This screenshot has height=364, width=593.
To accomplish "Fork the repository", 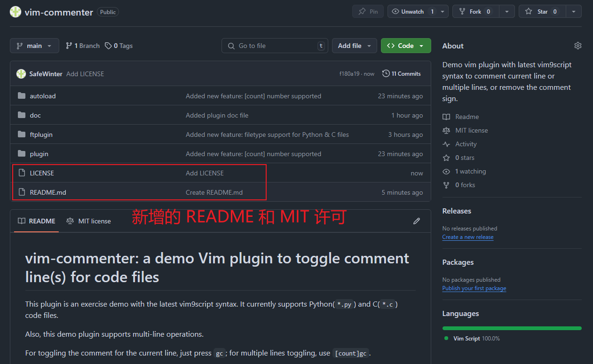I will tap(475, 12).
